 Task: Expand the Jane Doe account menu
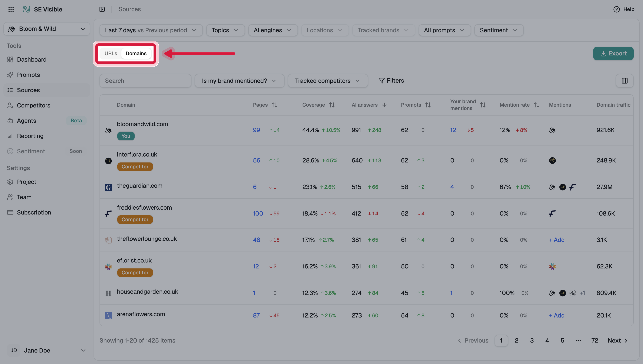click(47, 350)
